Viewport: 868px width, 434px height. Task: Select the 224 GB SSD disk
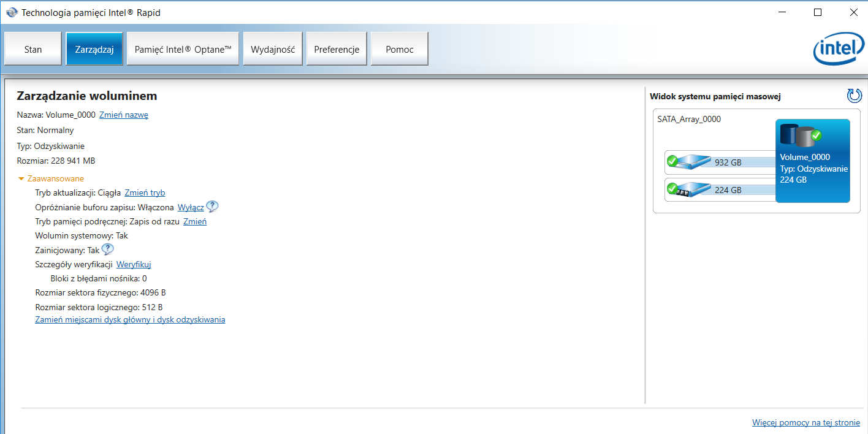pos(720,189)
